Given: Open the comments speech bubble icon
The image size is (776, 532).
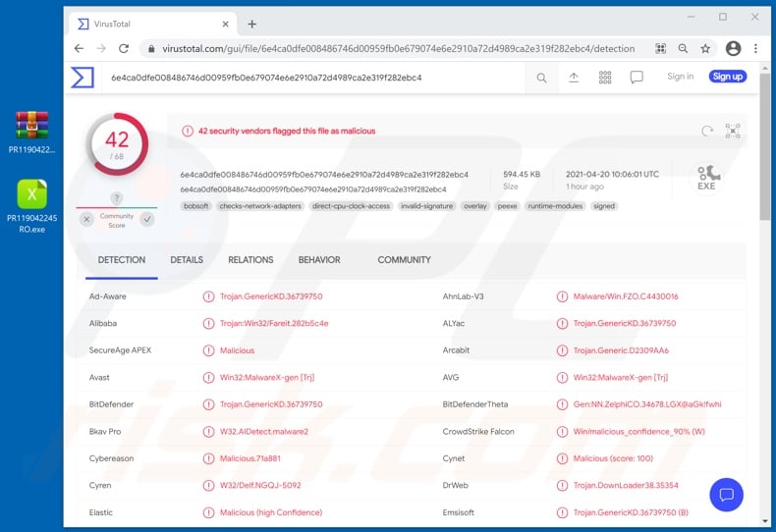Looking at the screenshot, I should pos(637,78).
